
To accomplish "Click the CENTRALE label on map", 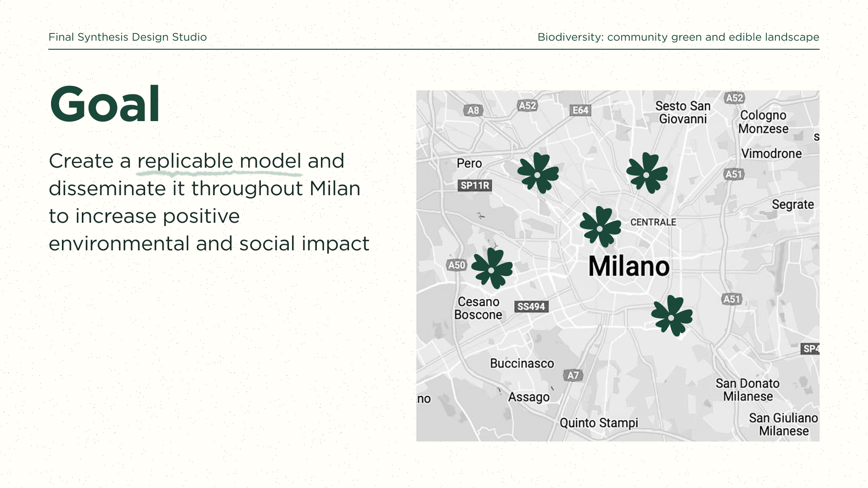I will [x=653, y=222].
